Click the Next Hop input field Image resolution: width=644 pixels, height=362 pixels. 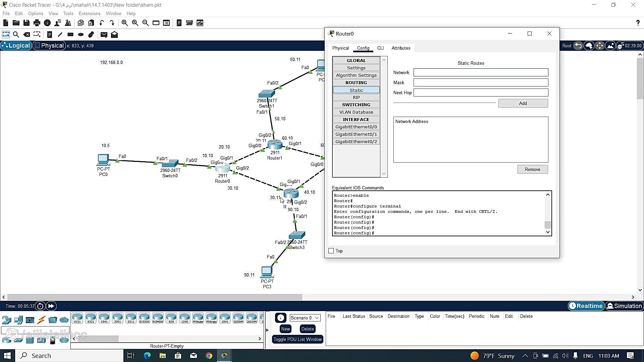pyautogui.click(x=480, y=93)
